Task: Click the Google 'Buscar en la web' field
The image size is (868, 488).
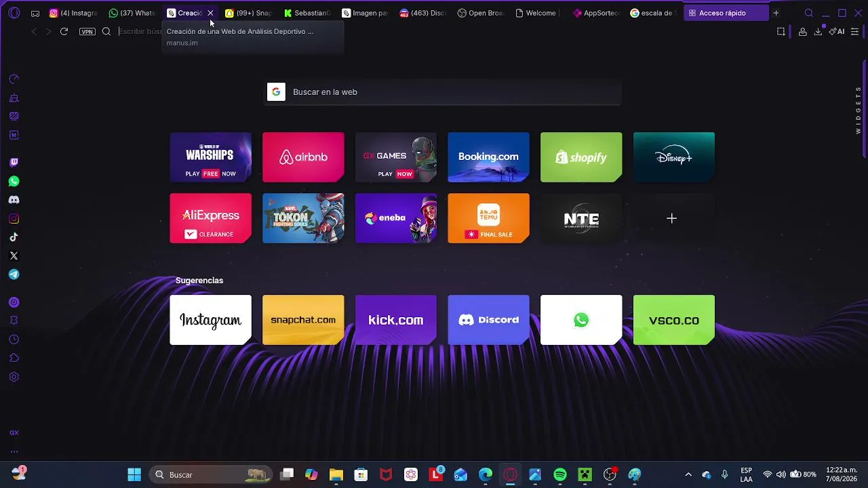Action: coord(442,92)
